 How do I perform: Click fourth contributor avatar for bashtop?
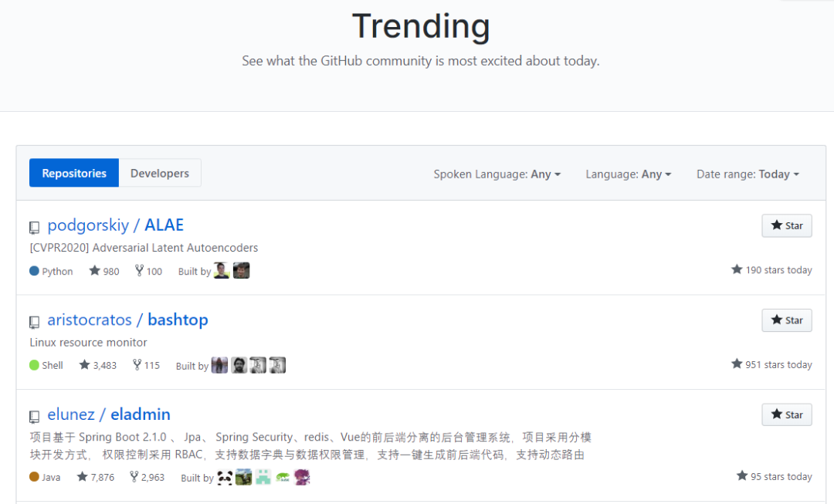[277, 365]
